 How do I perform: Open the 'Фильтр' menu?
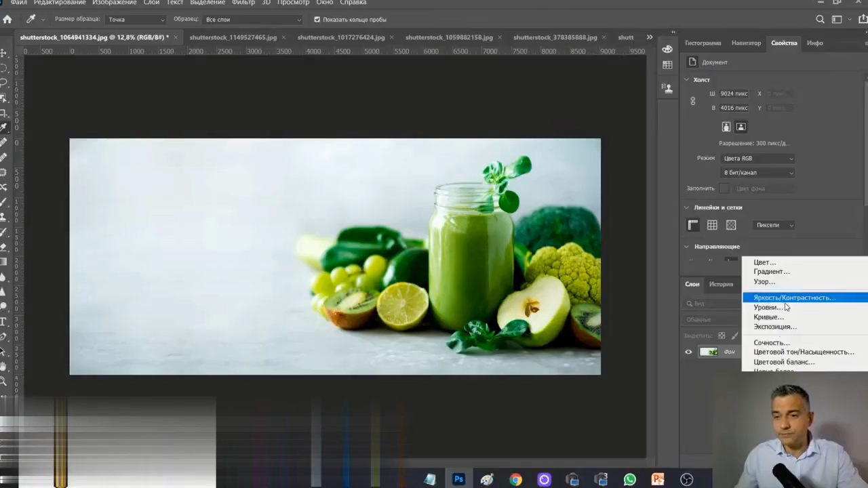(243, 3)
